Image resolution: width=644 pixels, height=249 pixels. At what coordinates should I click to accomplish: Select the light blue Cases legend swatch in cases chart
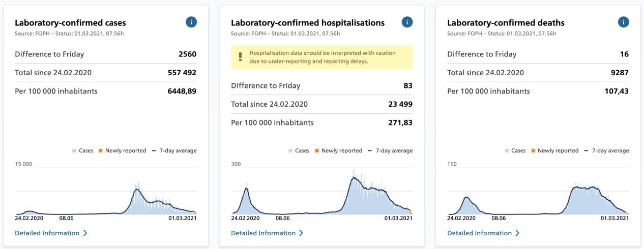[75, 151]
